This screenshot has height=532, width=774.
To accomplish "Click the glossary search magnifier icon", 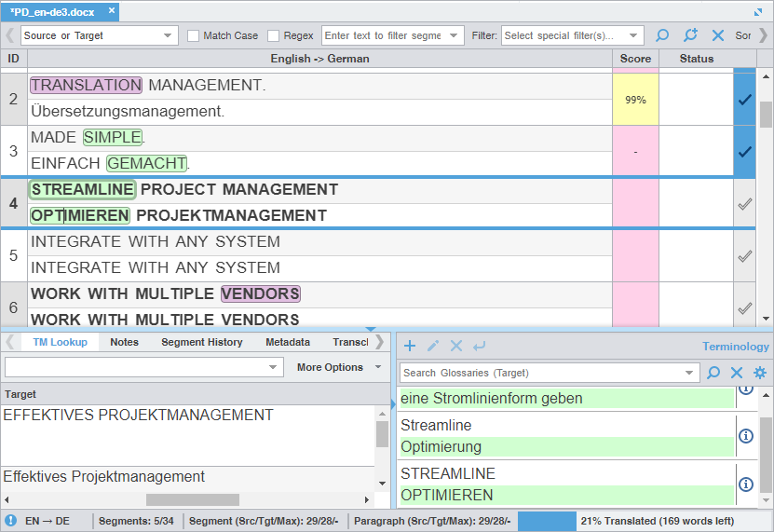I will (713, 373).
